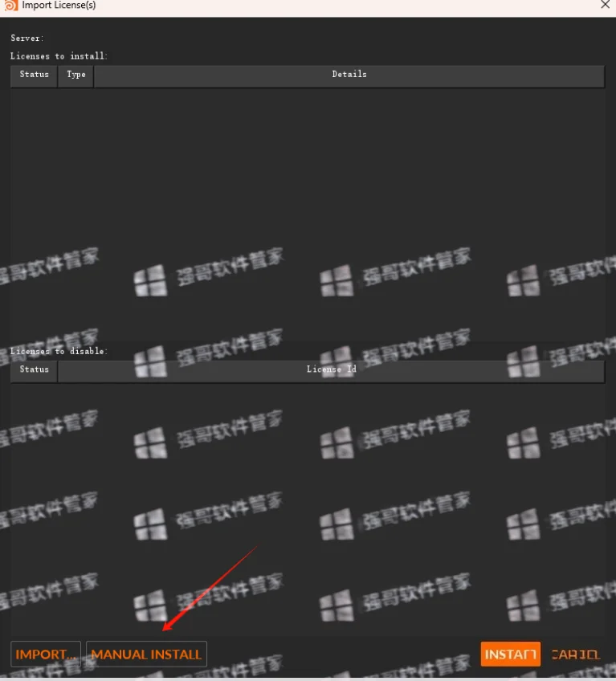The width and height of the screenshot is (616, 681).
Task: Click the orange INSTALL button
Action: [511, 654]
